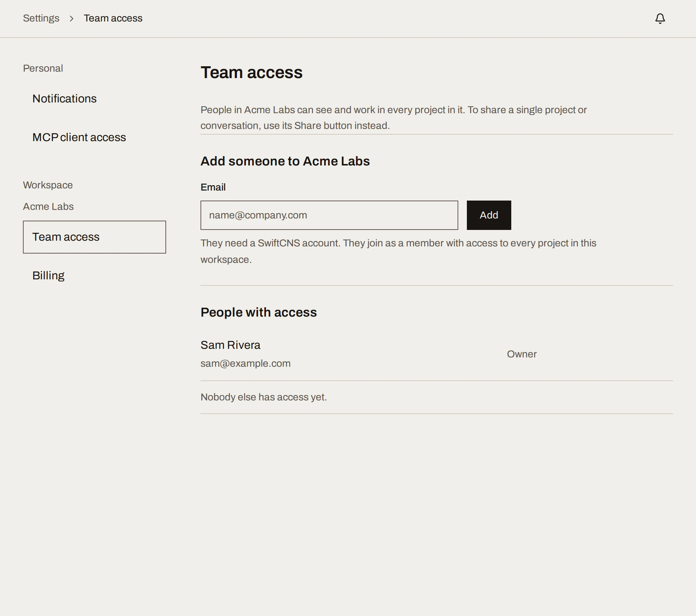Click the SwiftCNS account helper text
Screen dimensions: 696x616
[x=398, y=251]
